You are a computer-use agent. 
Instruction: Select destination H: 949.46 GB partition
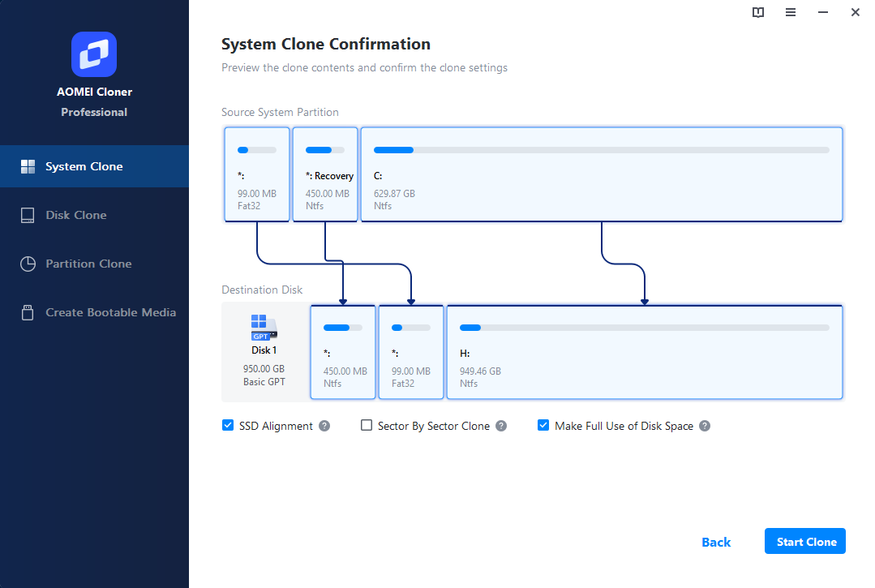pos(645,352)
